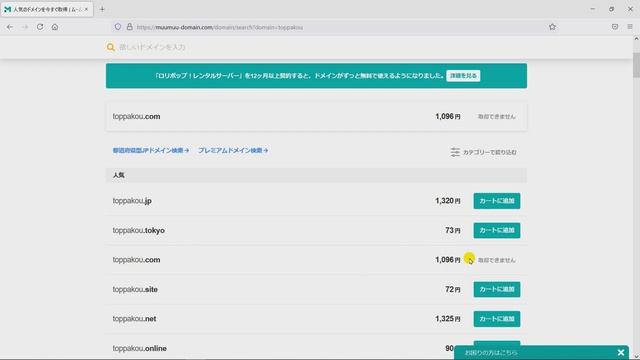
Task: Open the 都道府県型JPドメイン検索 link
Action: click(x=151, y=150)
